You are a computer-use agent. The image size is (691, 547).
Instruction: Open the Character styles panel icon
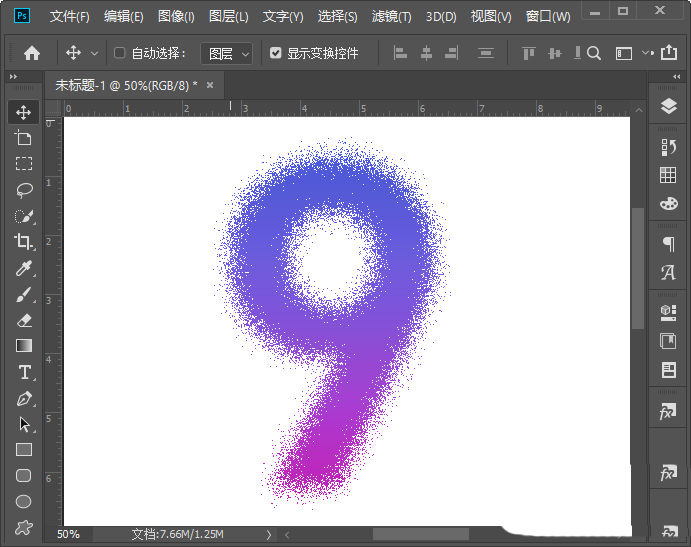point(668,272)
